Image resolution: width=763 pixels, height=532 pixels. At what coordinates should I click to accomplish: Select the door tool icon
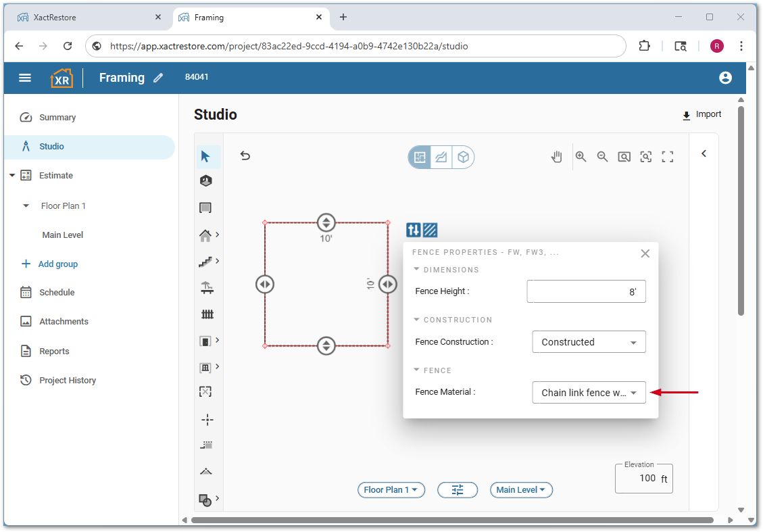click(206, 341)
